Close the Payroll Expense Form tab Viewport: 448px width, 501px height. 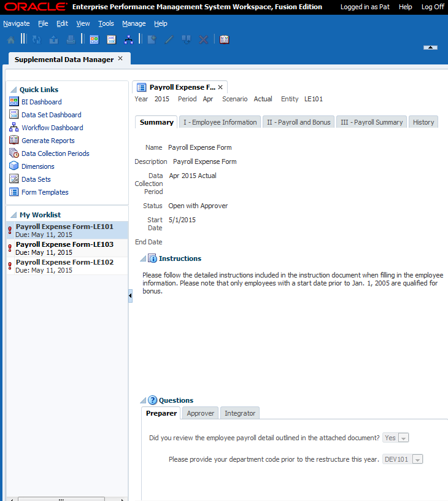point(220,87)
